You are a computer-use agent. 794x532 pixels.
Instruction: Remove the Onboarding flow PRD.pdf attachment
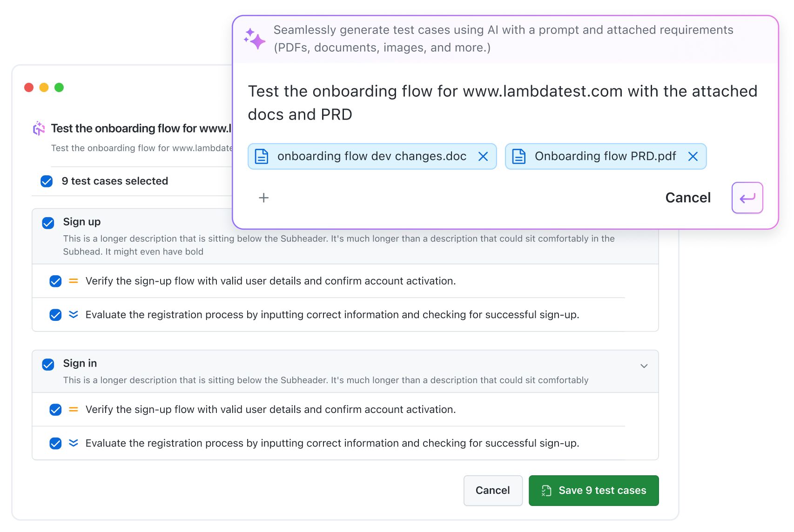[693, 157]
